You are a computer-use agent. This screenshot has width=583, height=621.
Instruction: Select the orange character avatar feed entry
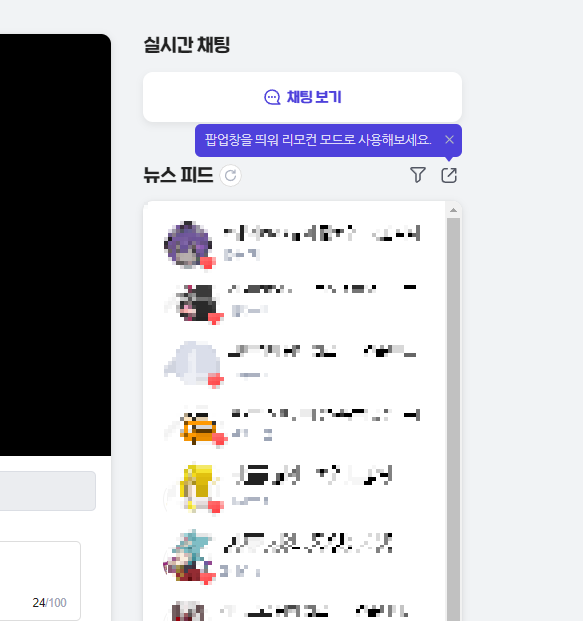point(294,426)
